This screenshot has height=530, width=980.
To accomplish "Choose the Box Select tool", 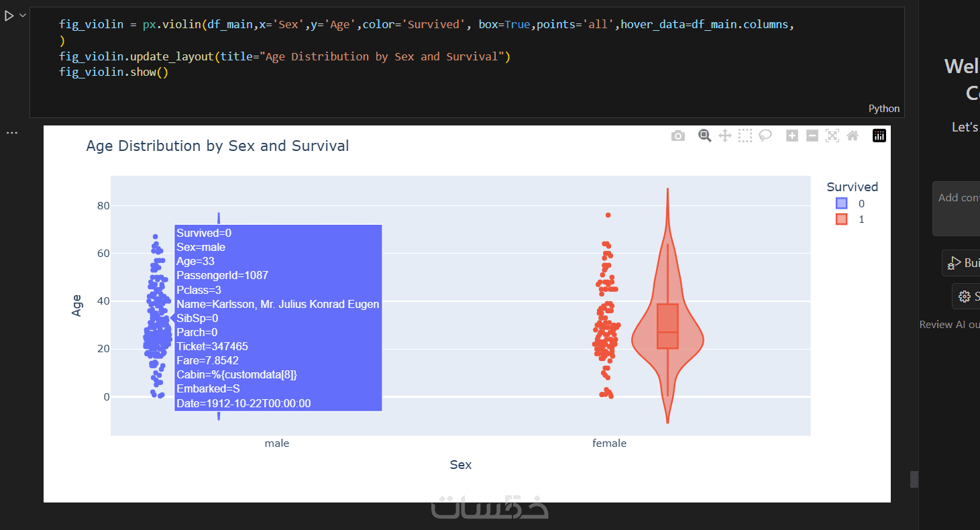I will point(745,136).
